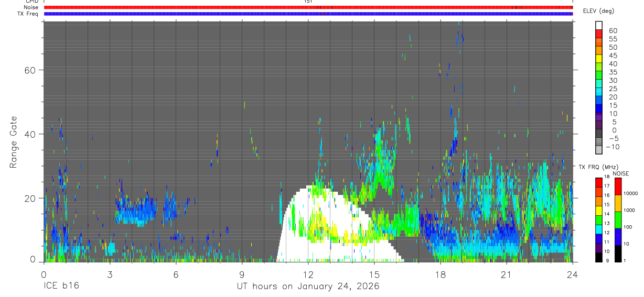Click ELEV colorbar tick label '-10'
The image size is (644, 297).
point(612,147)
